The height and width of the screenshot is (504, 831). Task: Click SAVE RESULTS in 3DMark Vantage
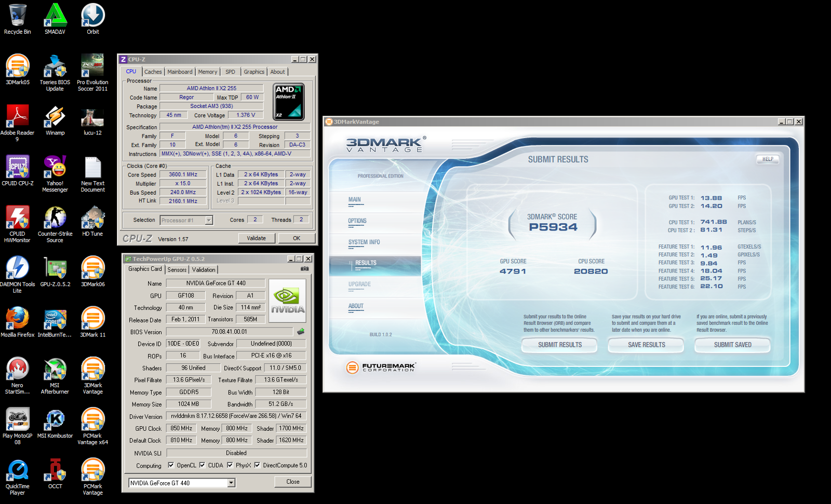click(x=647, y=345)
